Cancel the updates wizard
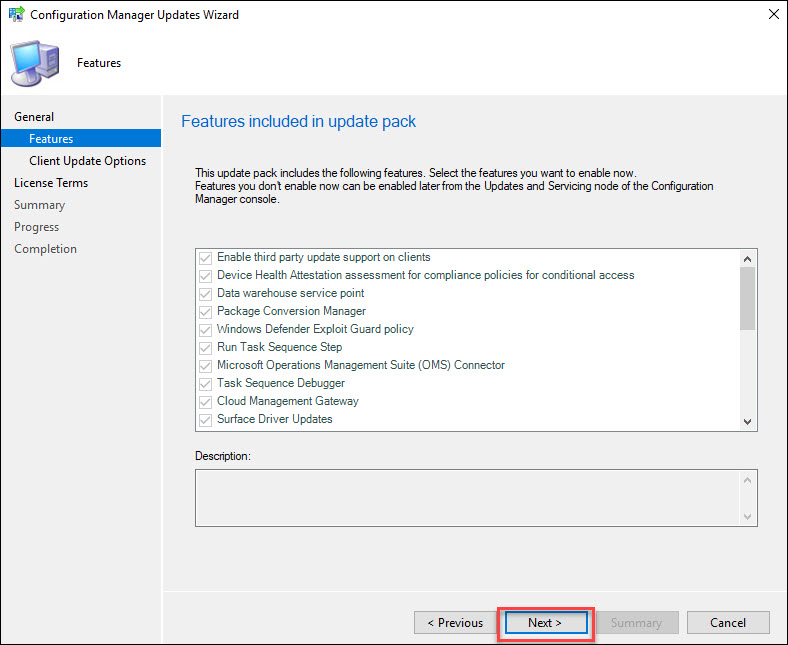Viewport: 788px width, 645px height. (728, 623)
